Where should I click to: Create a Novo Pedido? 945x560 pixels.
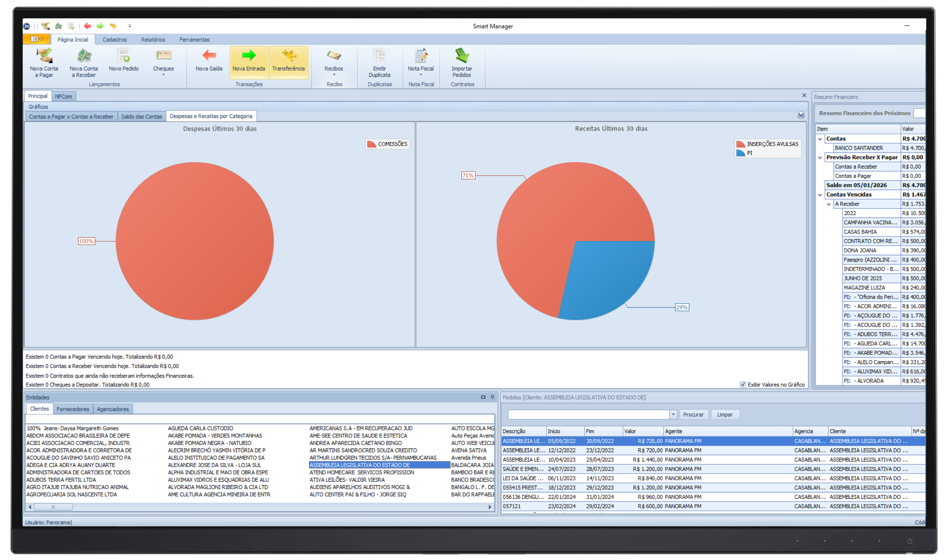pyautogui.click(x=124, y=60)
